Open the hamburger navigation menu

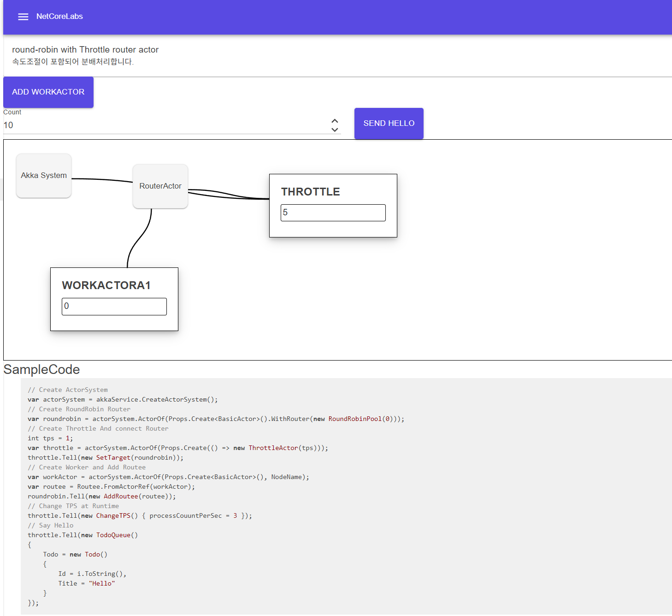pyautogui.click(x=23, y=17)
